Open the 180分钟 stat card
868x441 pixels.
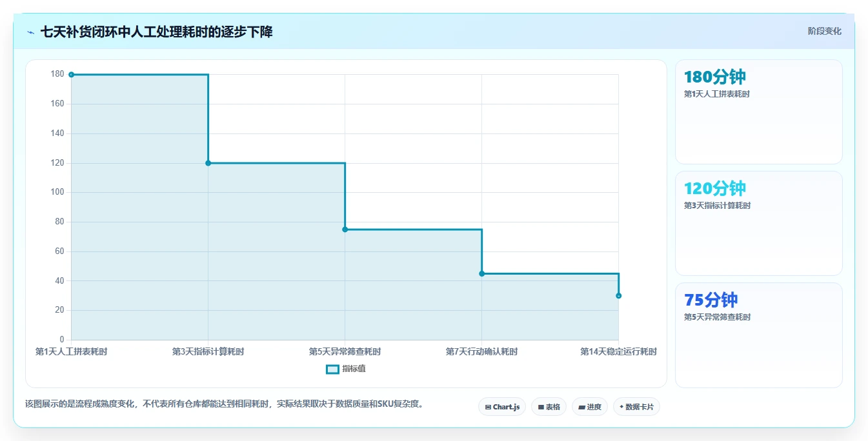point(758,112)
